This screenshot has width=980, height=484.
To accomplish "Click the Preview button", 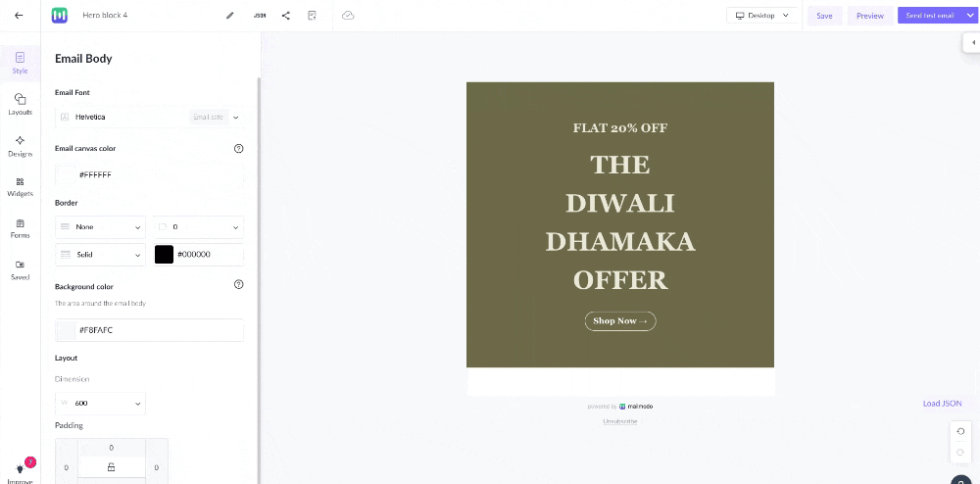I will point(870,16).
